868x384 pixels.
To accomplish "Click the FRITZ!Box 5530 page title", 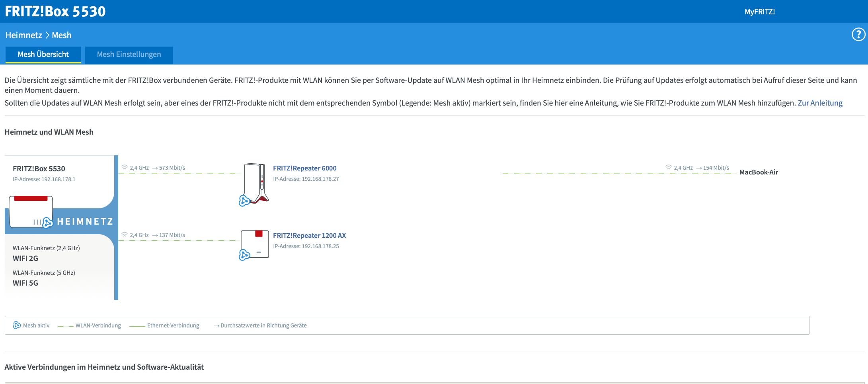I will tap(55, 11).
